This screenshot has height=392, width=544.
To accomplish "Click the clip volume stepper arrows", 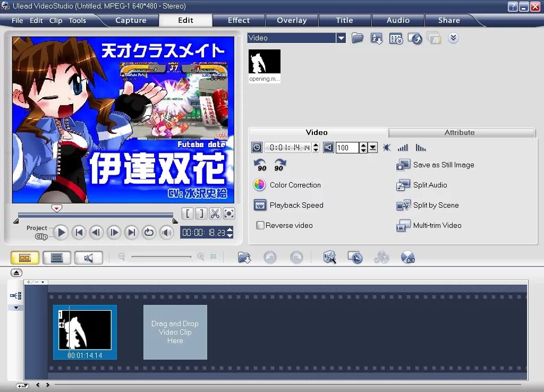I will point(363,148).
